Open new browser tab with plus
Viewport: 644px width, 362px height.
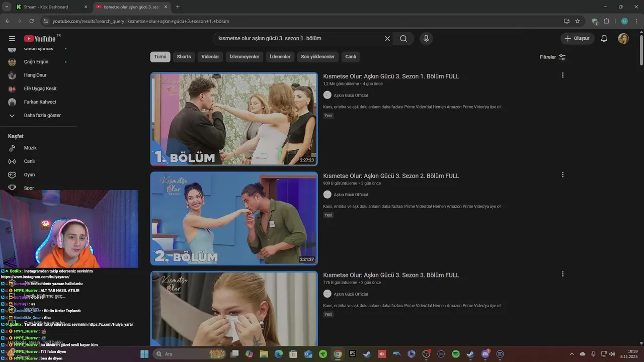point(178,7)
